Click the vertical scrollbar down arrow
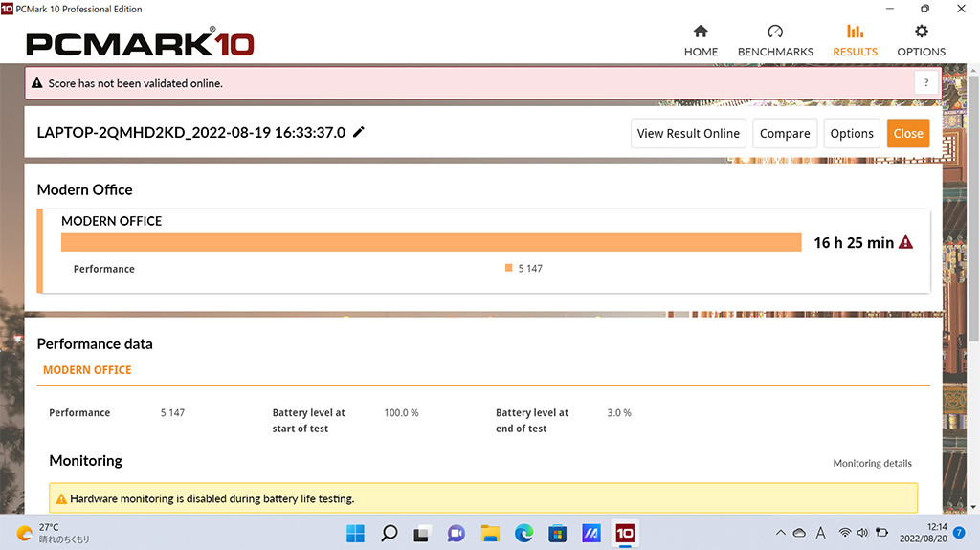 (x=973, y=507)
